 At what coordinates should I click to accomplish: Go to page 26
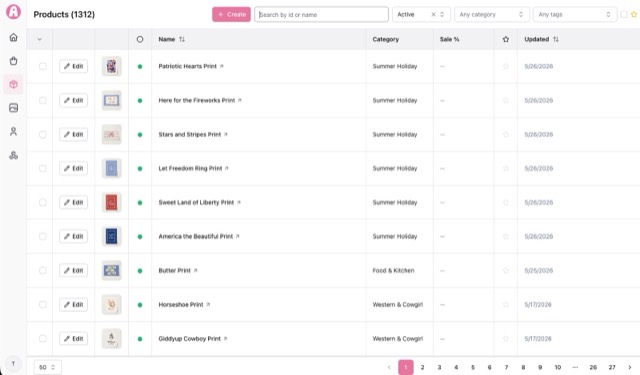pos(593,367)
